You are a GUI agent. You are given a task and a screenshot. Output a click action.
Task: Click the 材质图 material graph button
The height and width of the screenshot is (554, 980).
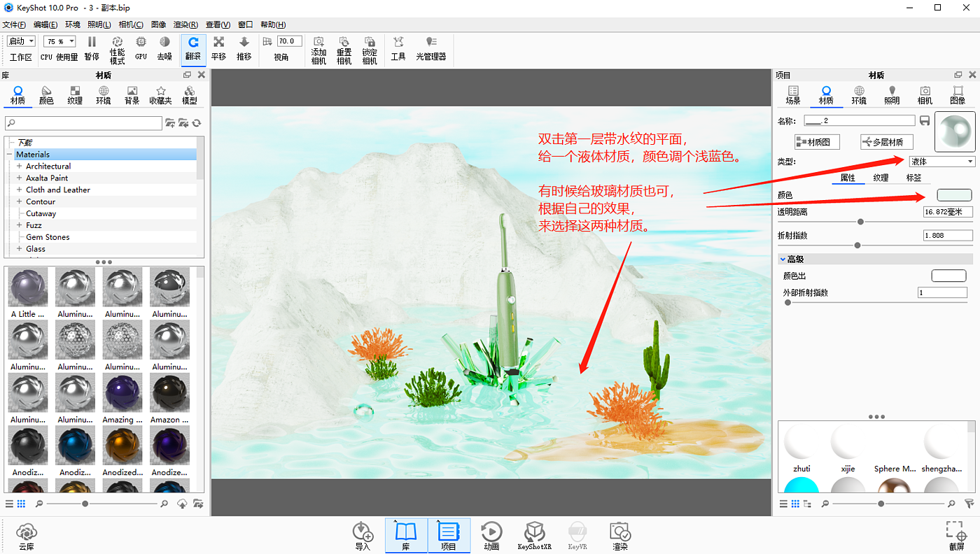coord(817,142)
